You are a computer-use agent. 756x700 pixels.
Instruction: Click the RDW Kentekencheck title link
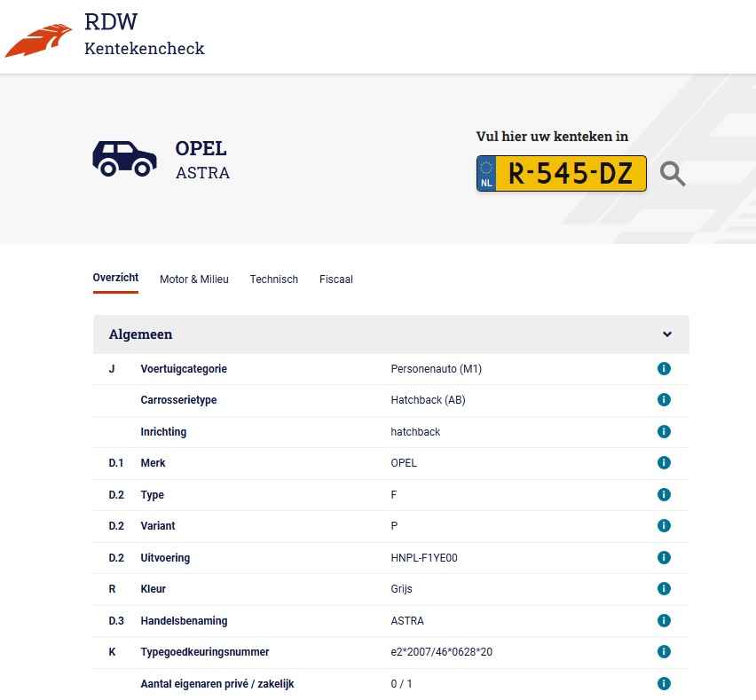tap(144, 35)
